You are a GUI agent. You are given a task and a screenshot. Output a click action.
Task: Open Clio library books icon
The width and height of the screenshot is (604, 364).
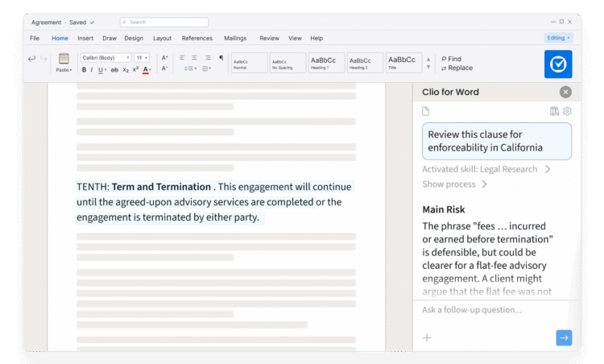(x=554, y=111)
